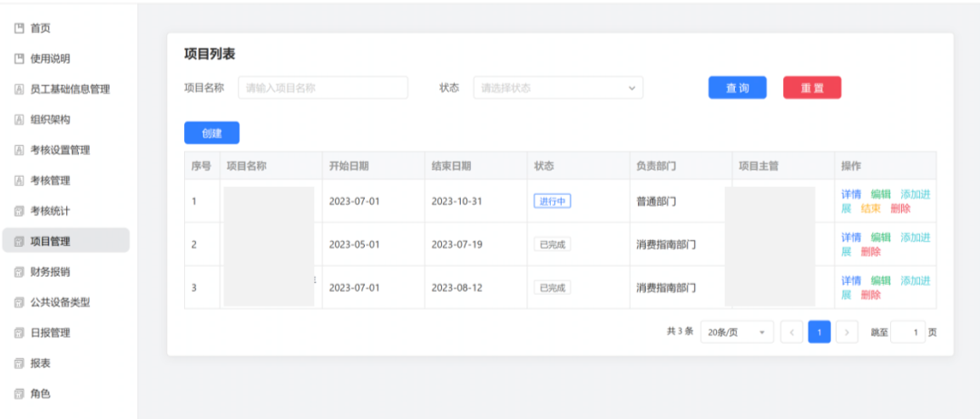Viewport: 980px width, 419px height.
Task: Go to next page arrow
Action: (847, 332)
